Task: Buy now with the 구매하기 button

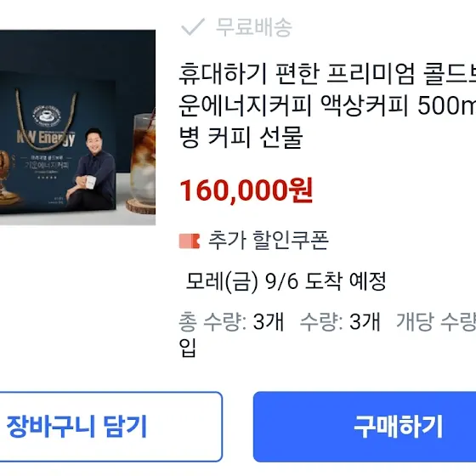Action: tap(365, 427)
